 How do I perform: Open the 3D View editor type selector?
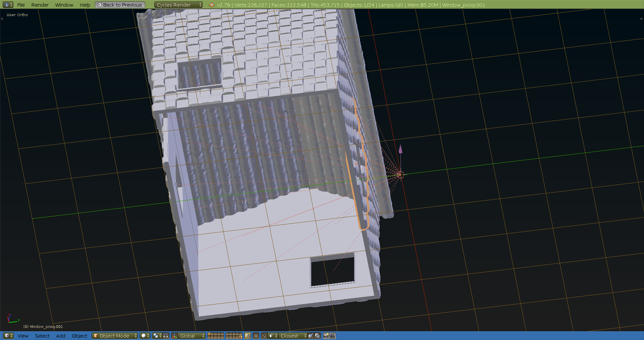8,336
